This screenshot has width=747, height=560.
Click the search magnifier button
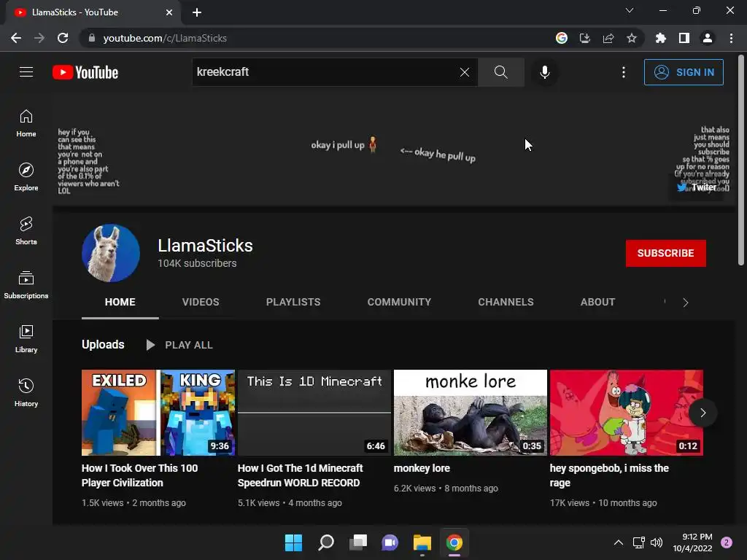[x=500, y=72]
